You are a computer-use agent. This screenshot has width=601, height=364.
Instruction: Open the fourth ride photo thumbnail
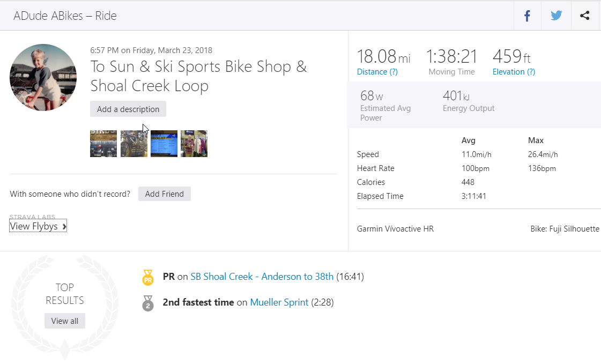point(194,144)
